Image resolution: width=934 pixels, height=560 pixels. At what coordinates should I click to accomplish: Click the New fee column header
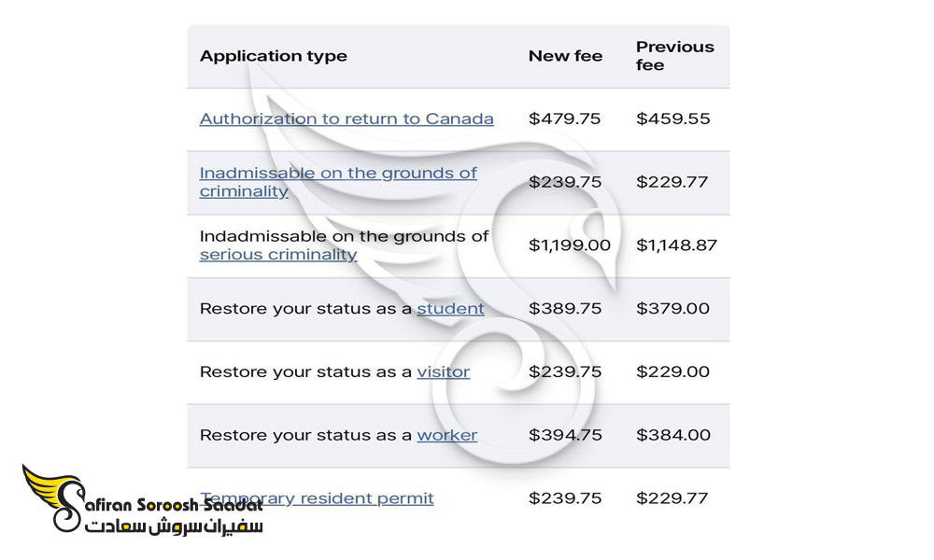click(565, 56)
